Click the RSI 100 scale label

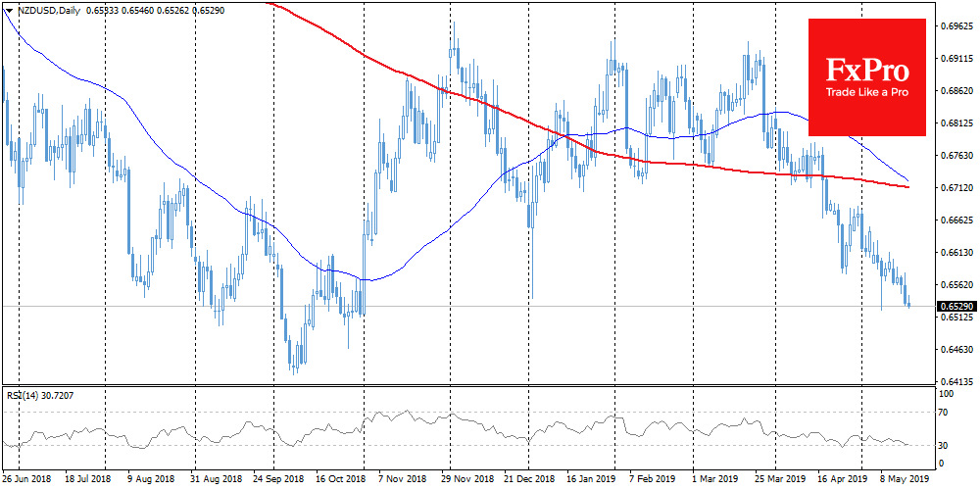click(947, 393)
